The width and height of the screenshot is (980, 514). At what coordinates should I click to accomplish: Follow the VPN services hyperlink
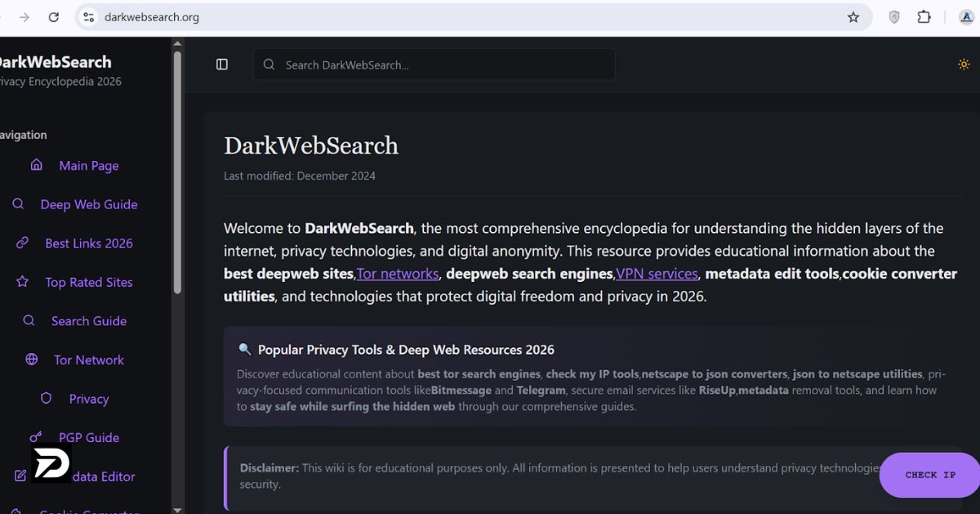pos(657,274)
